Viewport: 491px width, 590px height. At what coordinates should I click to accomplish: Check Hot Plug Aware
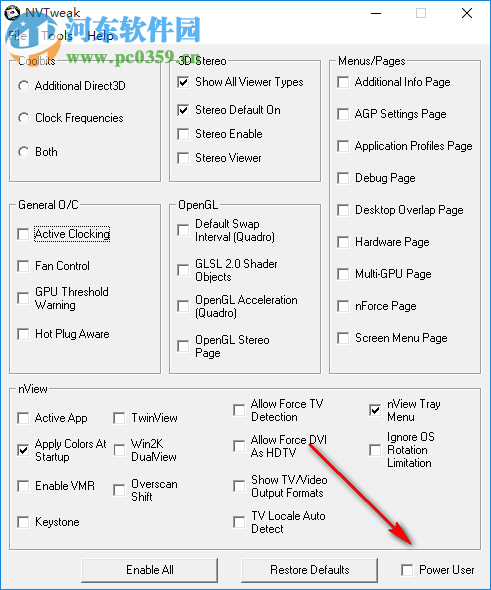(x=23, y=334)
